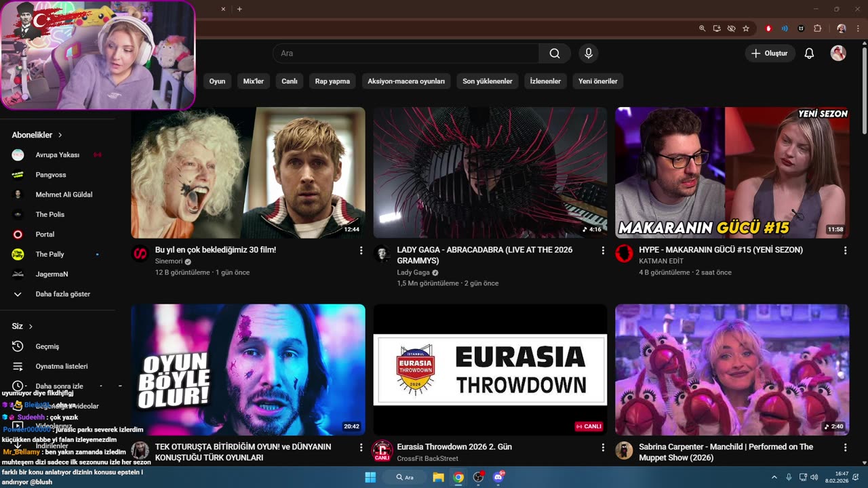
Task: Open Lady Gaga channel avatar
Action: [x=382, y=253]
